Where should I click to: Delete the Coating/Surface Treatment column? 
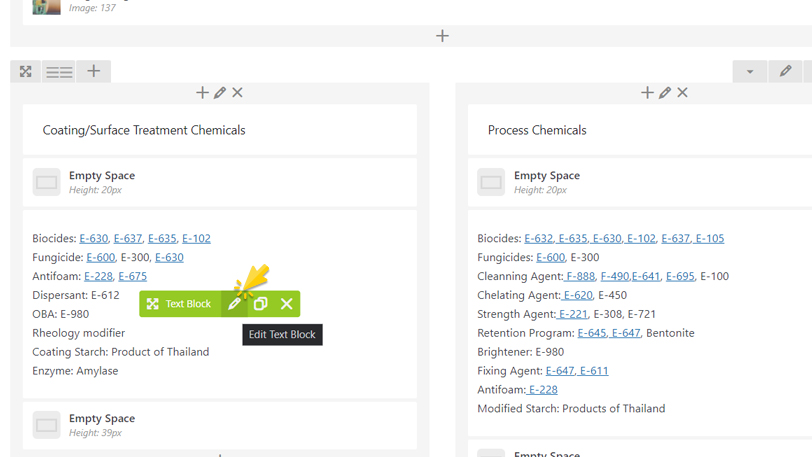pyautogui.click(x=238, y=93)
